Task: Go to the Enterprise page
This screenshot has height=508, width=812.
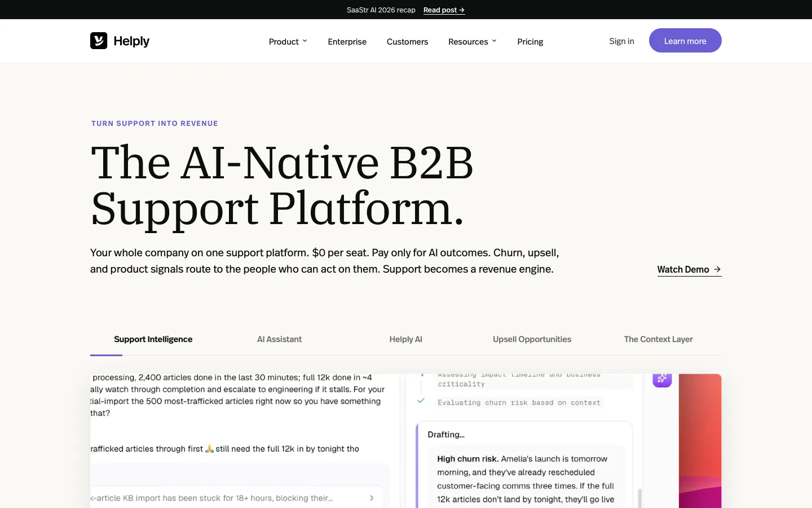Action: (x=347, y=42)
